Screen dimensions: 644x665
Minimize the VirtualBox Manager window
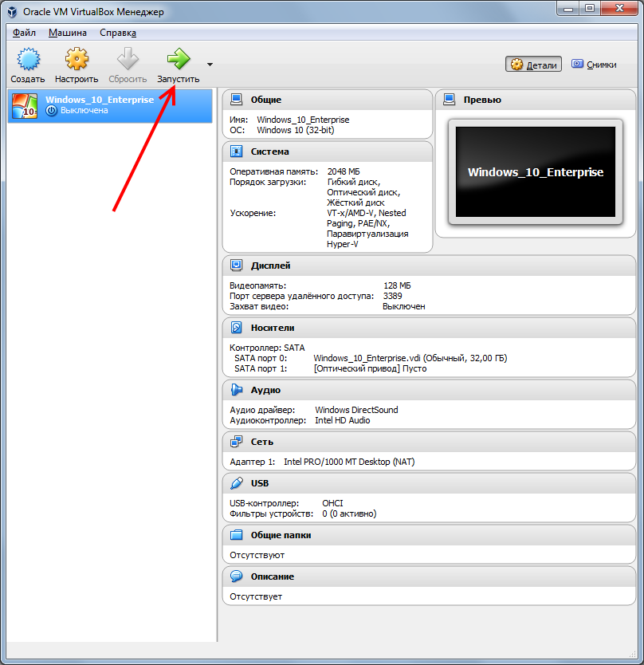[568, 9]
